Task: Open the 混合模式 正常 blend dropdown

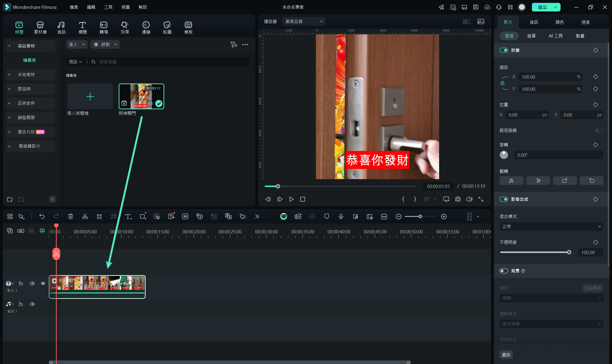Action: point(551,226)
